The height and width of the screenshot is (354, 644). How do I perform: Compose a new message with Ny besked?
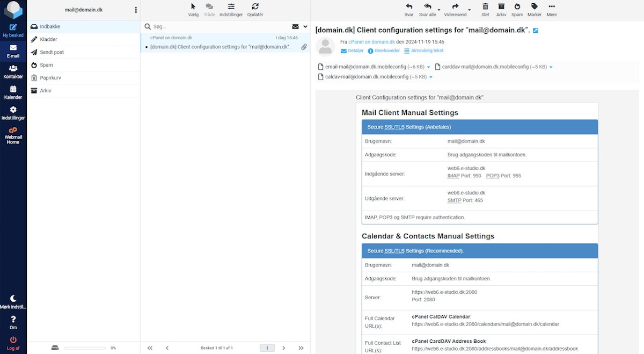[x=13, y=30]
